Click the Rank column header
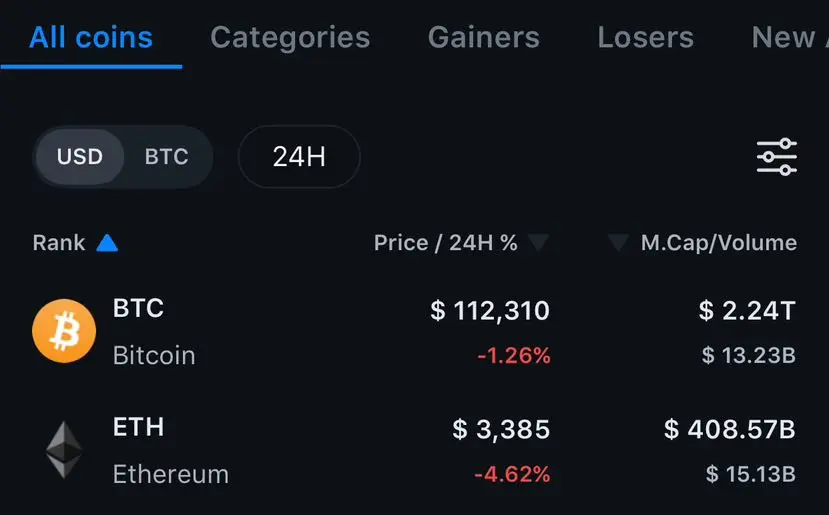 (x=59, y=243)
